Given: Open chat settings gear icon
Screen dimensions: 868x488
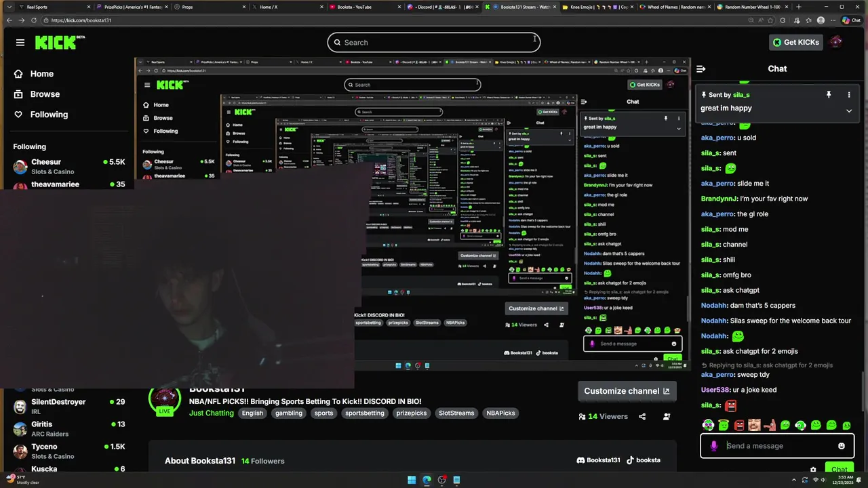Looking at the screenshot, I should pos(813,469).
